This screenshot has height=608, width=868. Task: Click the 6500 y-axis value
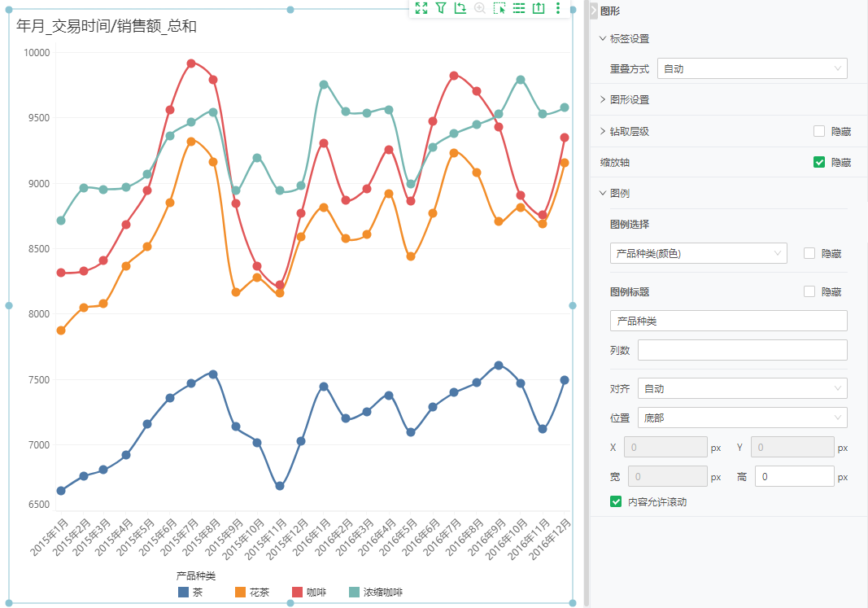[39, 505]
